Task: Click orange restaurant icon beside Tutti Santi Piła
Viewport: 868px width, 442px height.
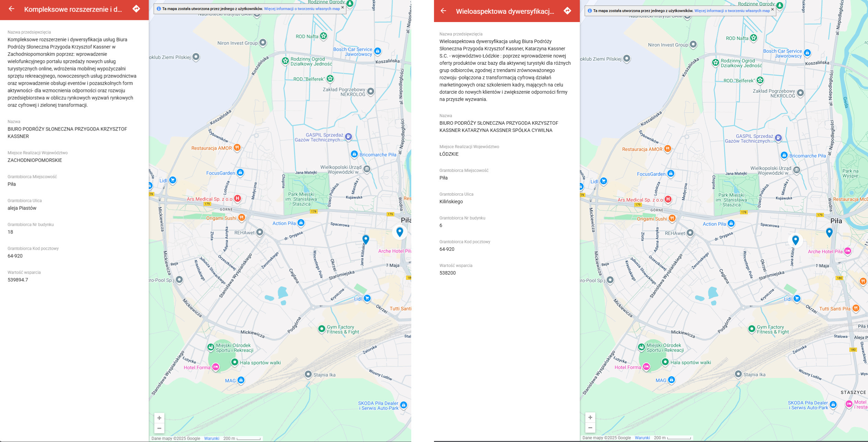Action: pyautogui.click(x=856, y=308)
